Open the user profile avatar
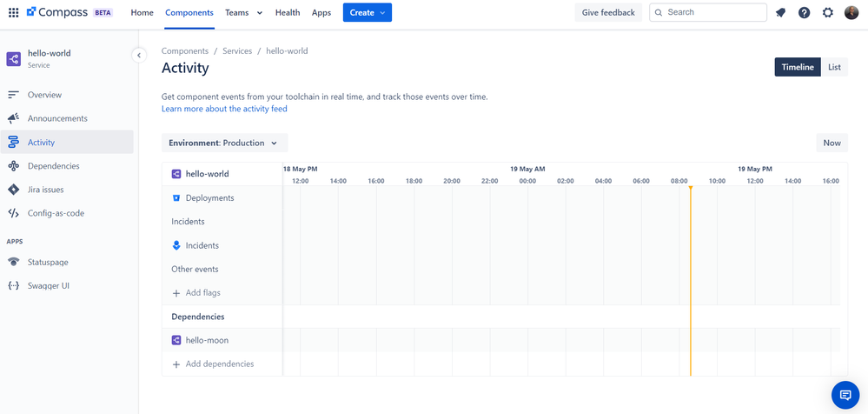This screenshot has width=868, height=414. pyautogui.click(x=851, y=12)
